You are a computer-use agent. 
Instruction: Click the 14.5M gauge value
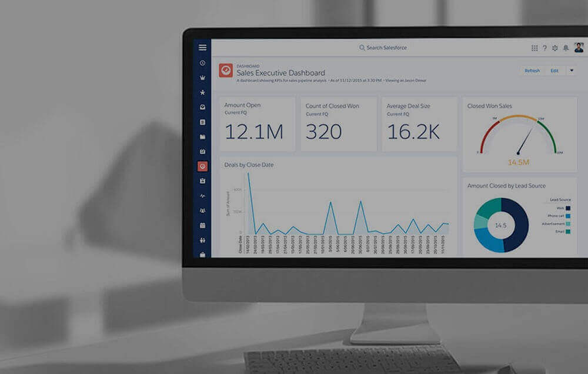click(x=519, y=162)
